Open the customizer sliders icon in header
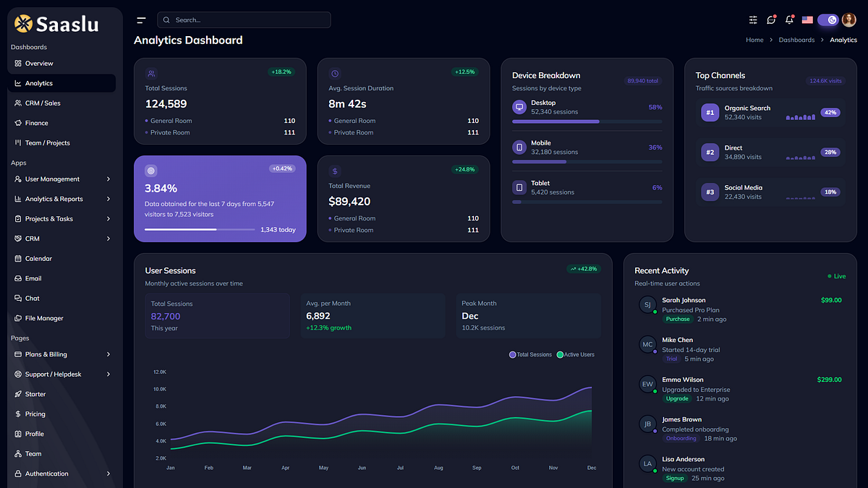The height and width of the screenshot is (488, 868). (x=753, y=20)
